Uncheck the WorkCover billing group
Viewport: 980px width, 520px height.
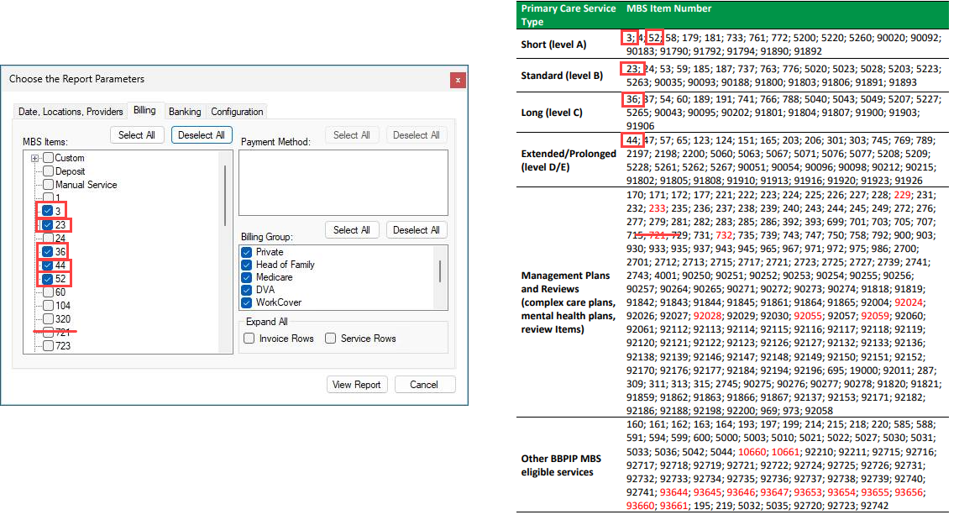coord(247,302)
